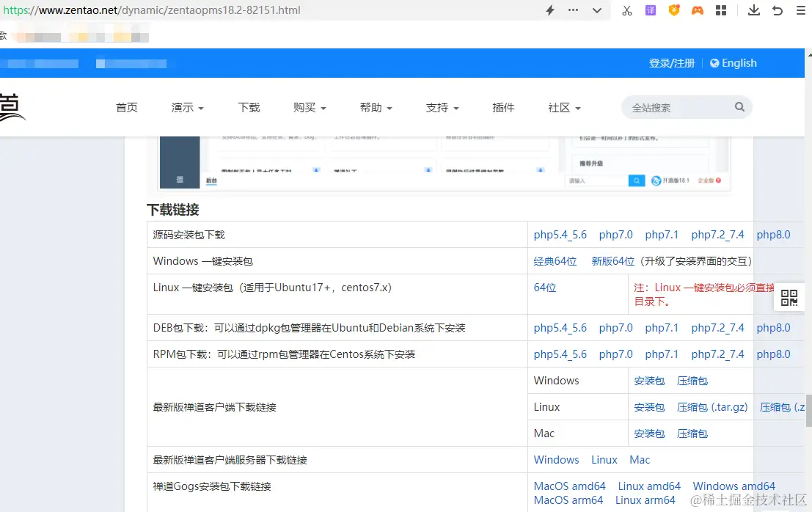
Task: Expand the 支持 navigation dropdown
Action: point(442,108)
